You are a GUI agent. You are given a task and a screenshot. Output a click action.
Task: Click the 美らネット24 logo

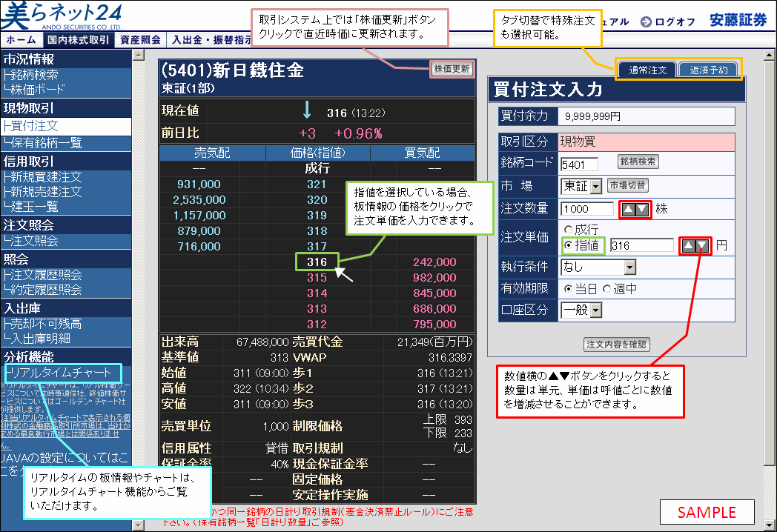pyautogui.click(x=62, y=16)
